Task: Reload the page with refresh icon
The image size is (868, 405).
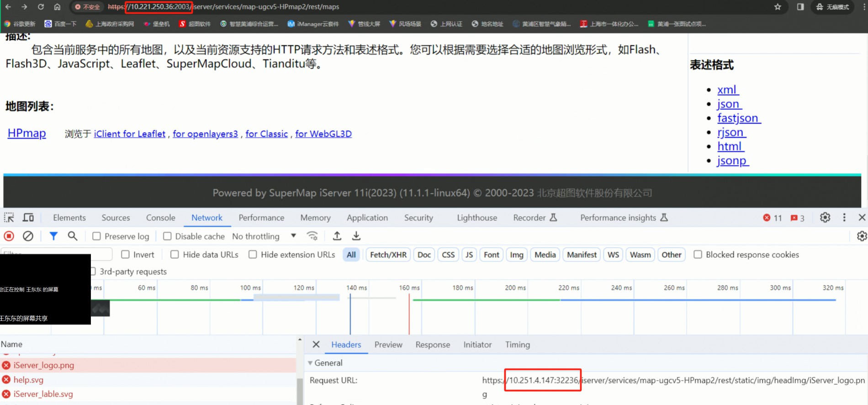Action: coord(41,7)
